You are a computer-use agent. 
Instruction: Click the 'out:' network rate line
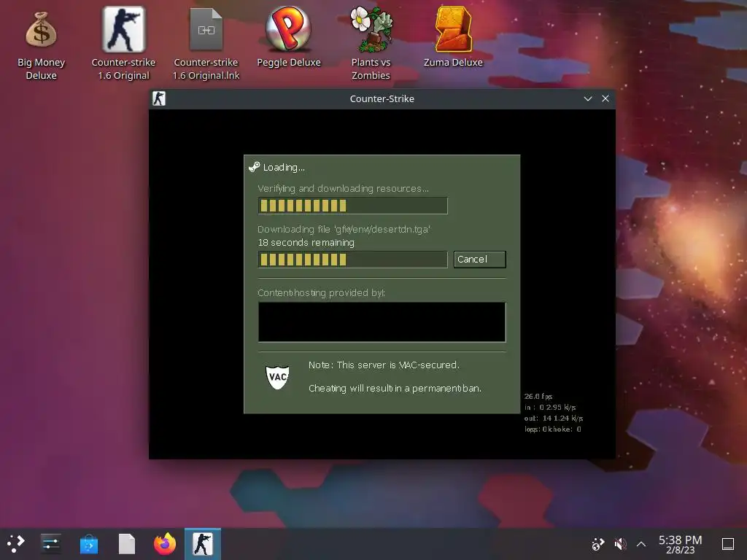click(x=554, y=419)
